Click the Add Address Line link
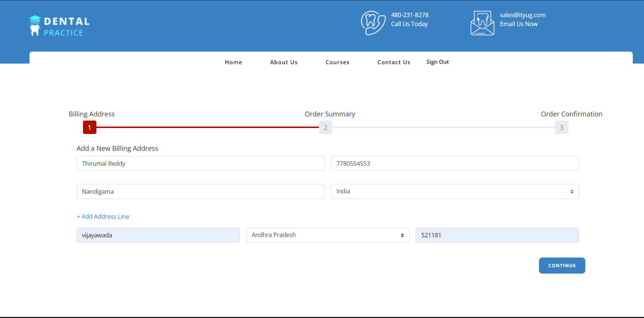644x318 pixels. click(x=103, y=216)
